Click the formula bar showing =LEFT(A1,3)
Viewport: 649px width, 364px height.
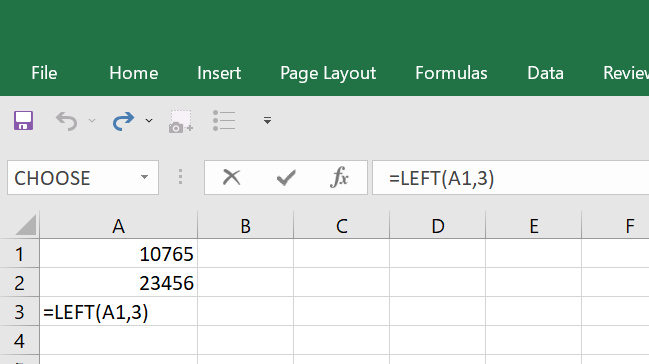click(511, 178)
